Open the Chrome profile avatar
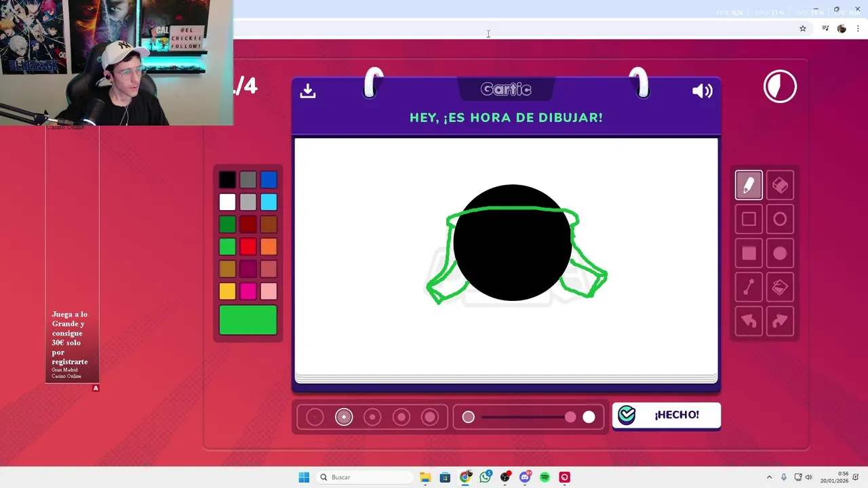This screenshot has height=488, width=868. pyautogui.click(x=842, y=28)
